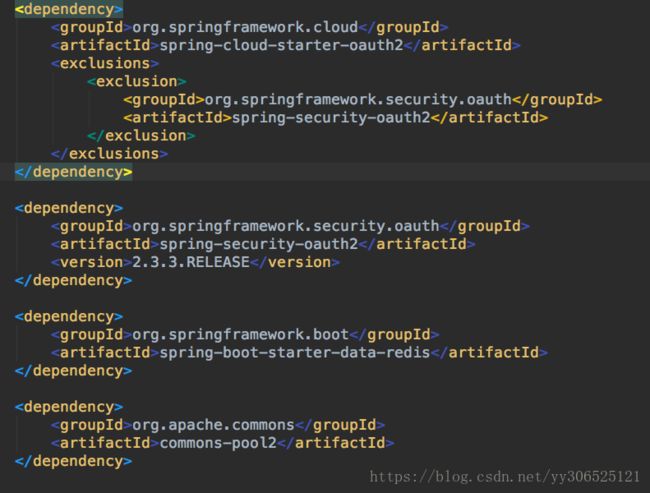Click the opening exclusion tag
The width and height of the screenshot is (650, 493).
point(137,81)
